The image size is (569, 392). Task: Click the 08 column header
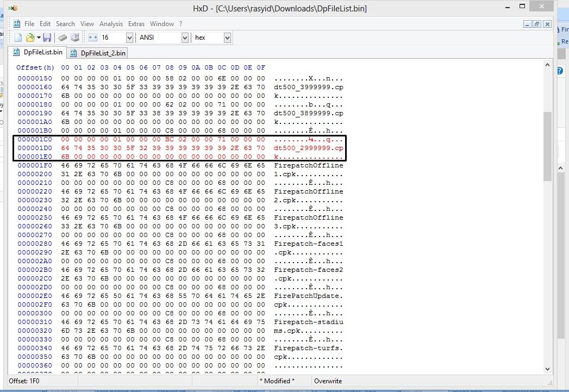pyautogui.click(x=170, y=67)
